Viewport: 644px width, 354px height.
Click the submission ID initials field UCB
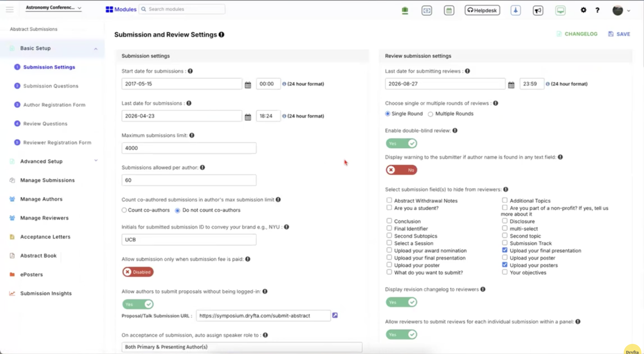(189, 240)
